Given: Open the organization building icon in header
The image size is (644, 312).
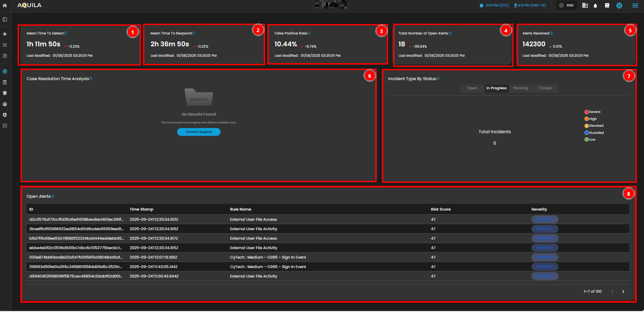Looking at the screenshot, I should point(585,5).
